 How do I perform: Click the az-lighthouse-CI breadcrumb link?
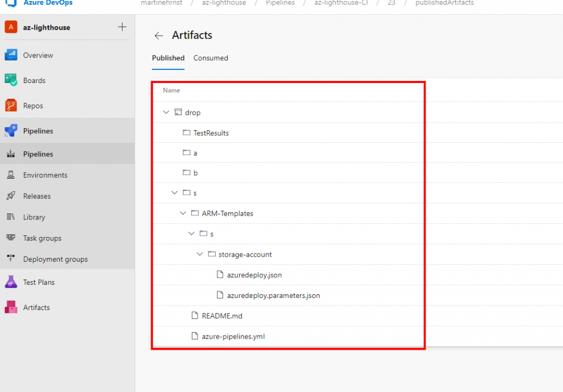pos(341,3)
